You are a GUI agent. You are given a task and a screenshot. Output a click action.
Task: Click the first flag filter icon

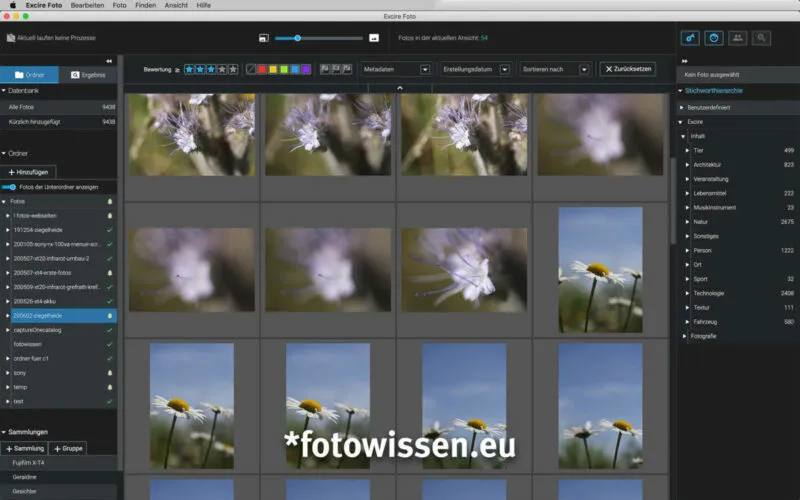tap(325, 69)
